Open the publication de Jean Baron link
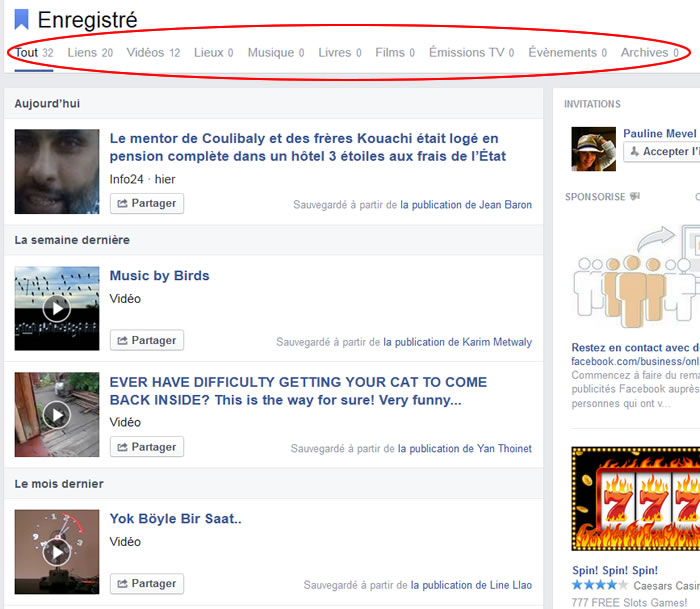This screenshot has width=700, height=609. tap(466, 205)
